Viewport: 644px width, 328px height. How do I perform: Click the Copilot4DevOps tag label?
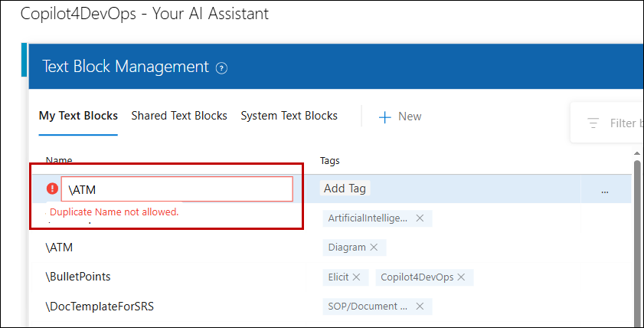click(x=417, y=277)
